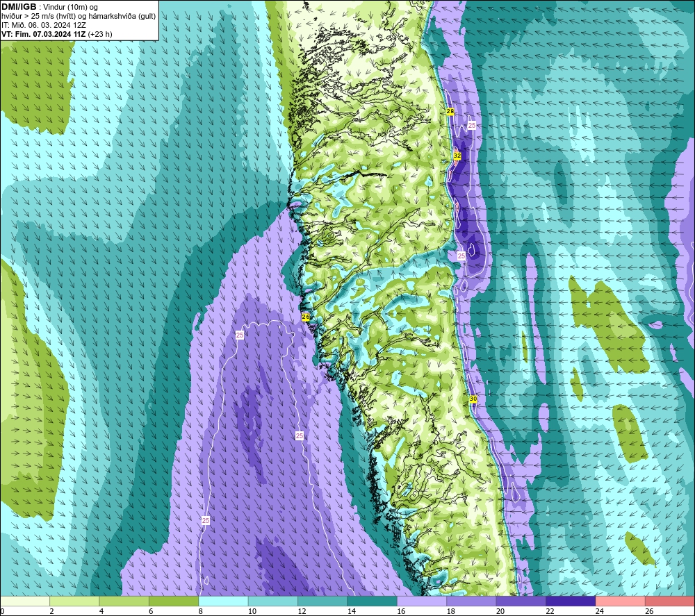The height and width of the screenshot is (616, 695).
Task: Pick the olive green 6–8 m/s swatch
Action: coord(174,601)
